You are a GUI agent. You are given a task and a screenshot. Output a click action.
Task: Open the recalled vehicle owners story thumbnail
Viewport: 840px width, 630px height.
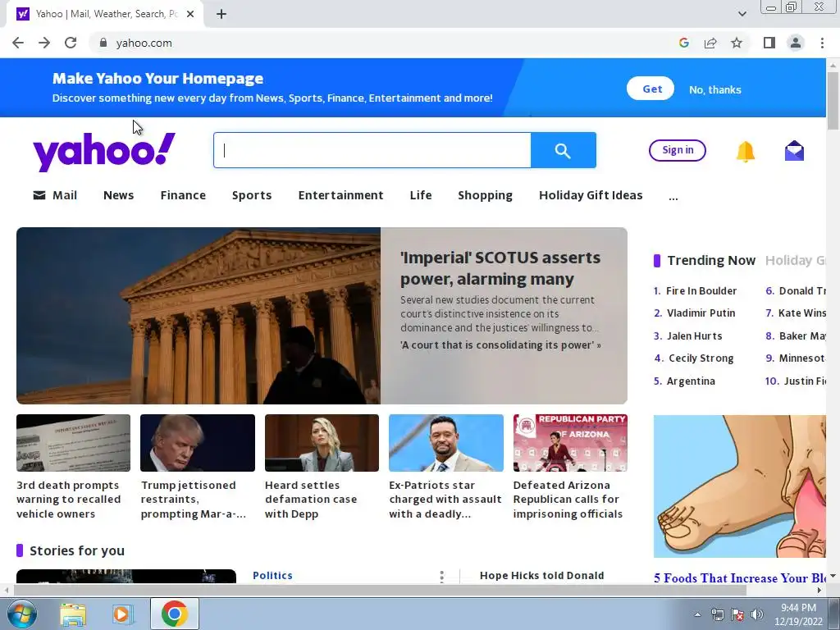(73, 442)
